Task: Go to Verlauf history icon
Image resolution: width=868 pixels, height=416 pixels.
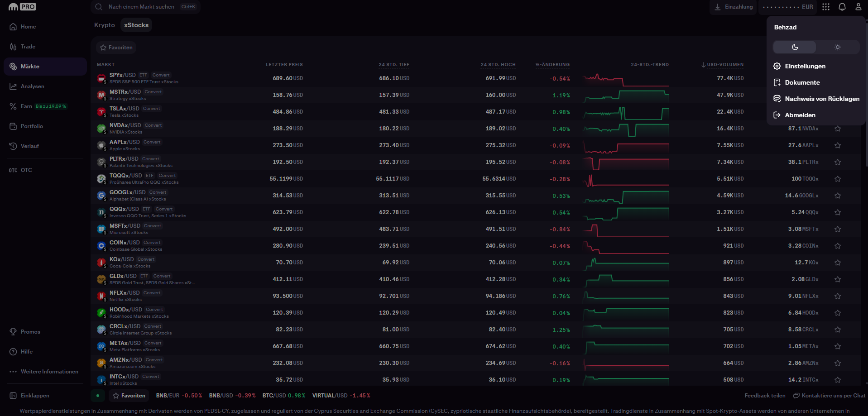Action: click(13, 146)
